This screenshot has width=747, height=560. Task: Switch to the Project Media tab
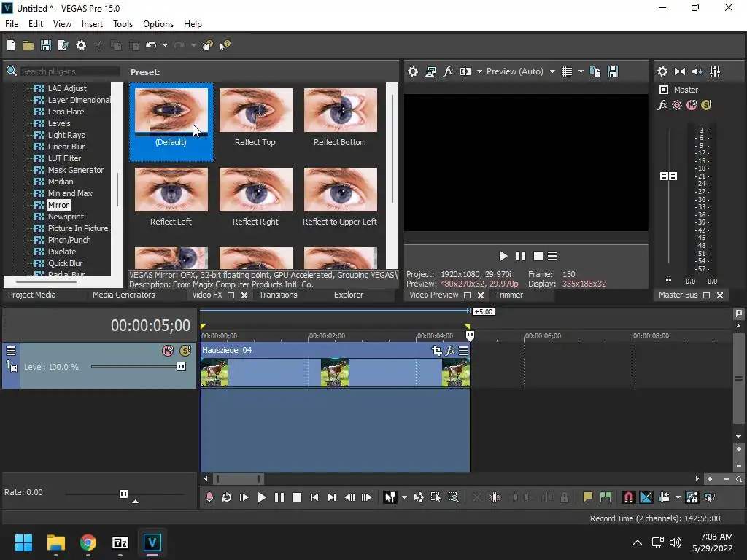pos(32,295)
